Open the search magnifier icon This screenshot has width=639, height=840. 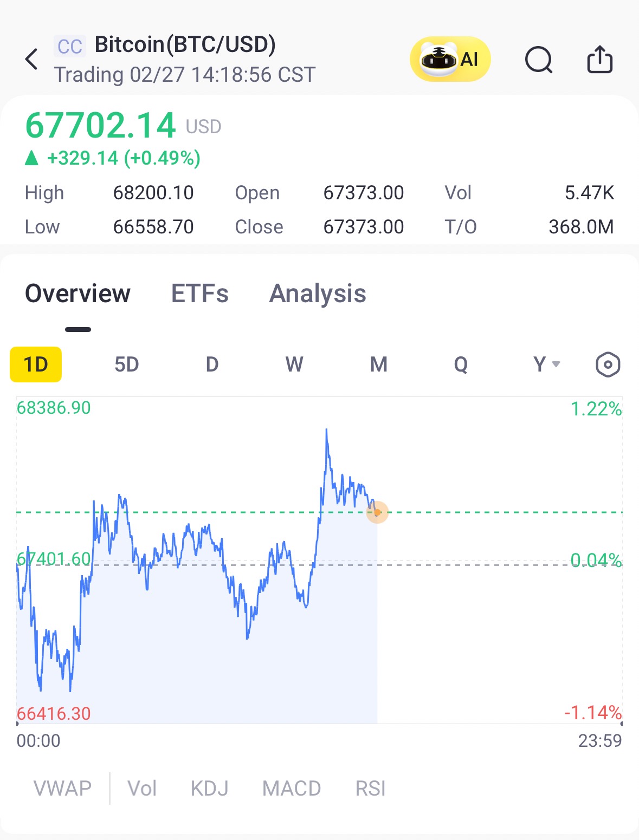click(x=539, y=59)
